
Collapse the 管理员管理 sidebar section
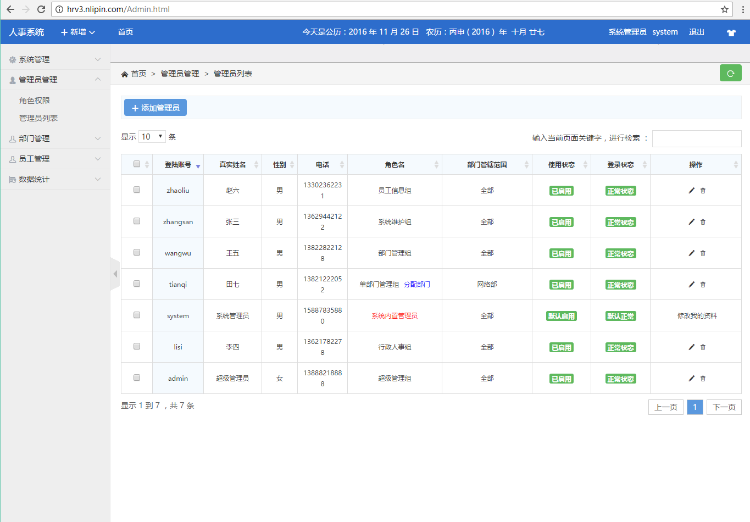(x=55, y=79)
